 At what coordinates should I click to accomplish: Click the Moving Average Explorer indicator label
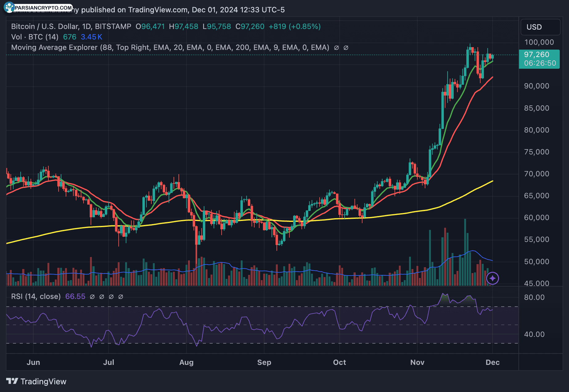(x=170, y=47)
